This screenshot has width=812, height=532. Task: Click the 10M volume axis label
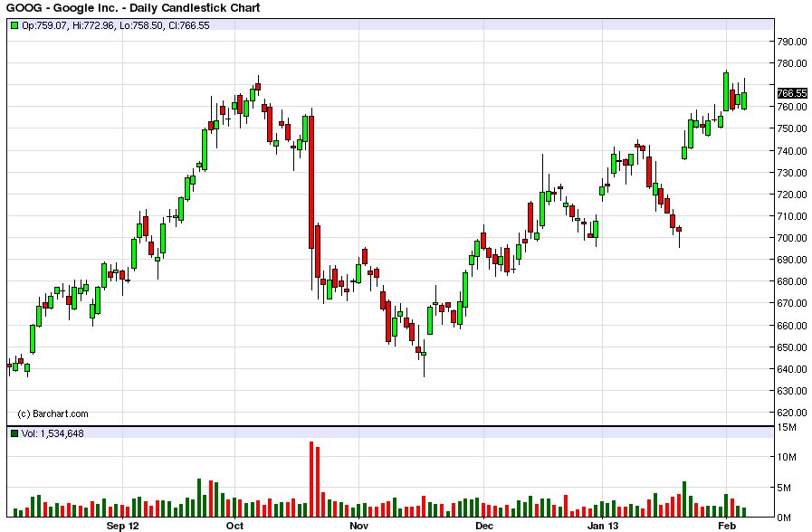pyautogui.click(x=788, y=457)
